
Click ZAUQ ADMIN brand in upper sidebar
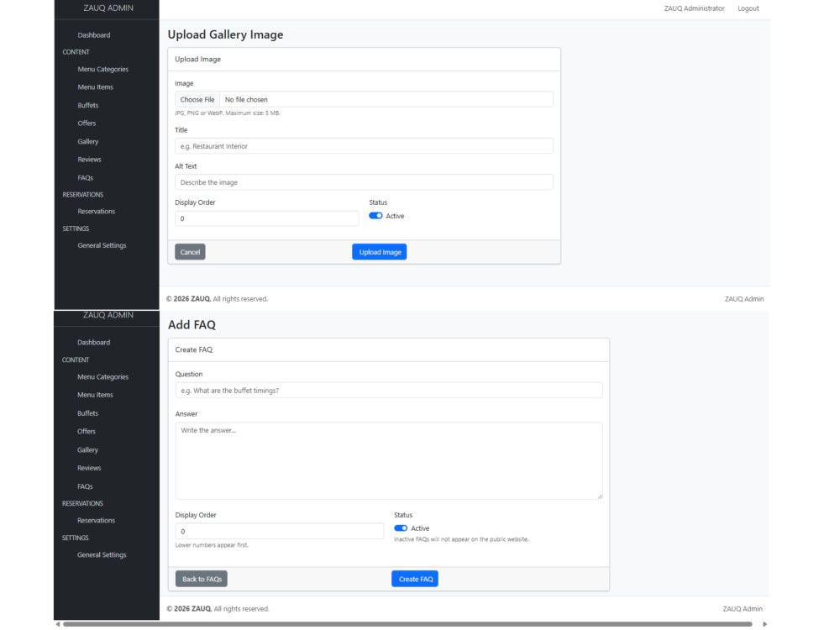tap(108, 8)
